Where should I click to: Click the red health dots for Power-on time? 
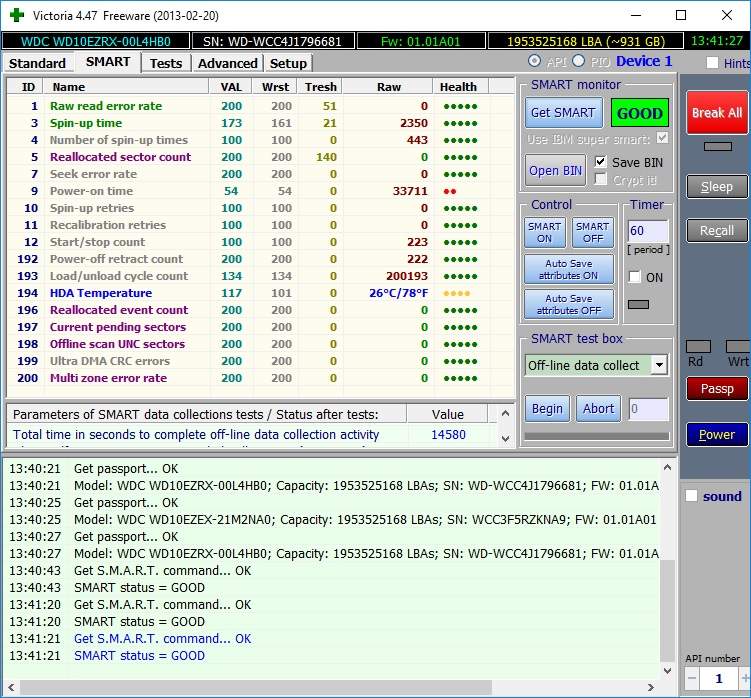tap(450, 192)
